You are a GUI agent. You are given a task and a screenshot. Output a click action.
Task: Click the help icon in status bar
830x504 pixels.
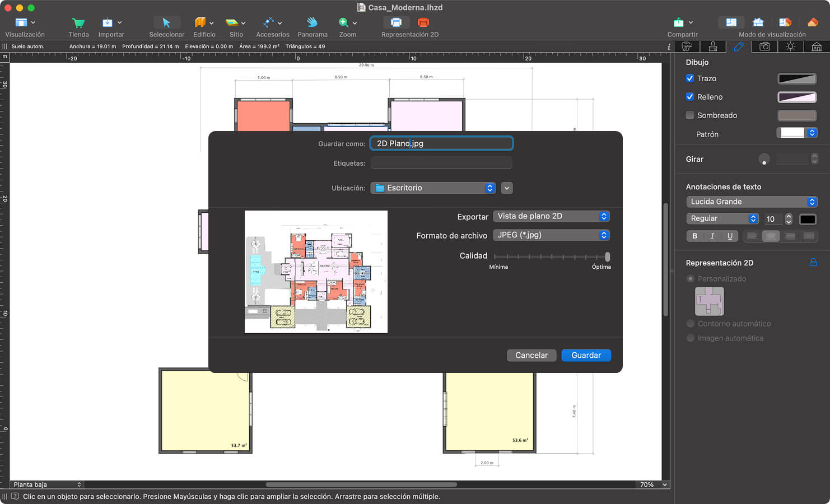[x=15, y=497]
